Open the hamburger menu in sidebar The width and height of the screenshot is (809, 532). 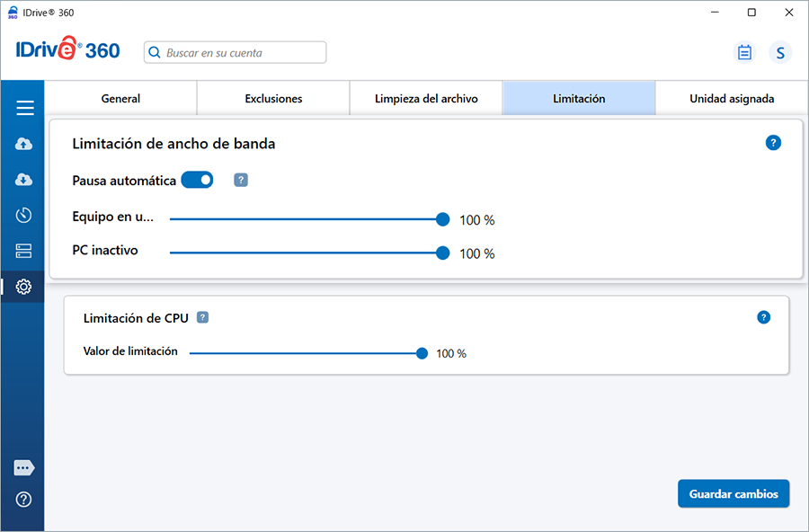[x=24, y=109]
